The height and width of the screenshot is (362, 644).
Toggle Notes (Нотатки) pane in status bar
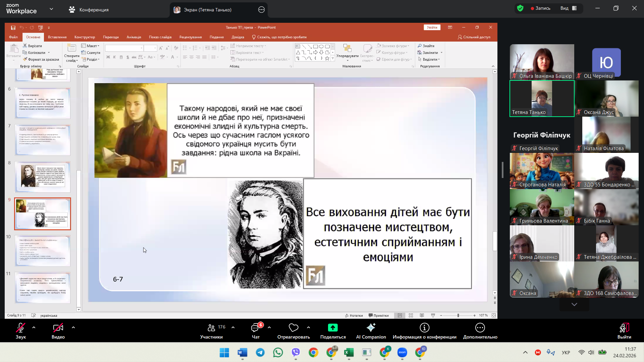pyautogui.click(x=354, y=315)
